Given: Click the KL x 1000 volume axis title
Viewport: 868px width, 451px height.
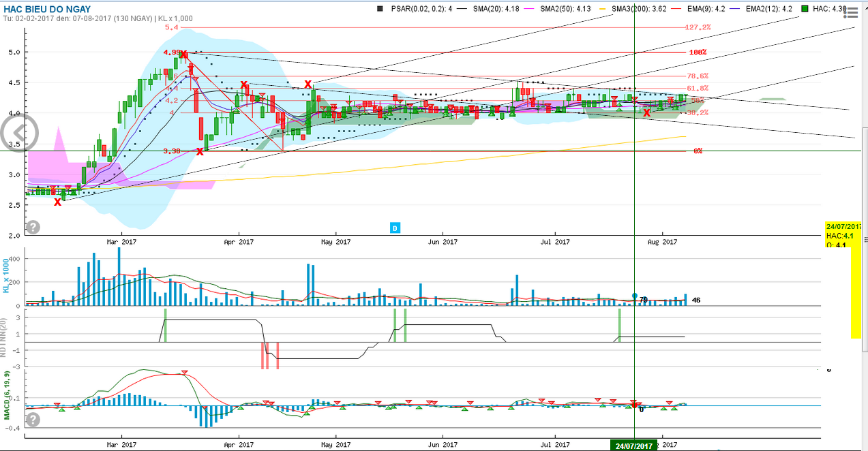Looking at the screenshot, I should tap(7, 276).
